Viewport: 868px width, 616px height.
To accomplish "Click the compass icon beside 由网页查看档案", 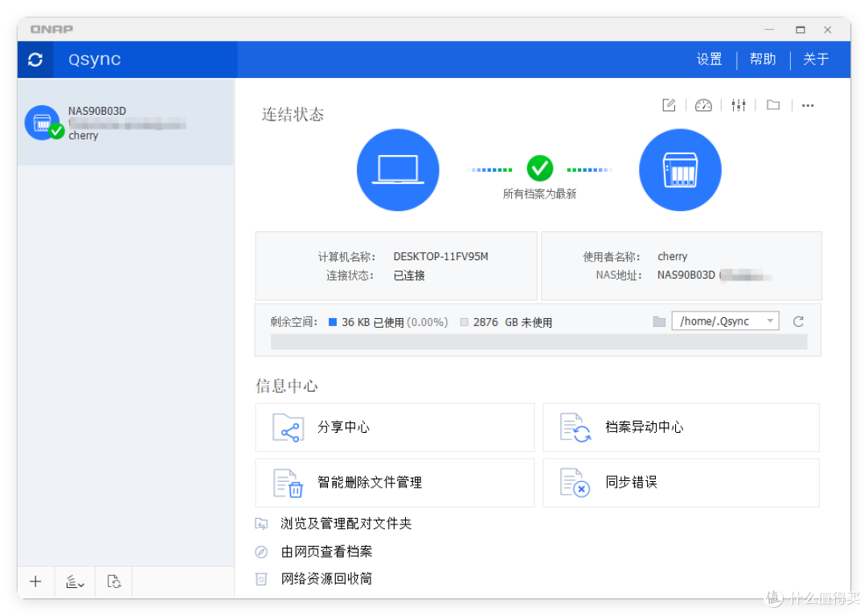I will click(261, 551).
